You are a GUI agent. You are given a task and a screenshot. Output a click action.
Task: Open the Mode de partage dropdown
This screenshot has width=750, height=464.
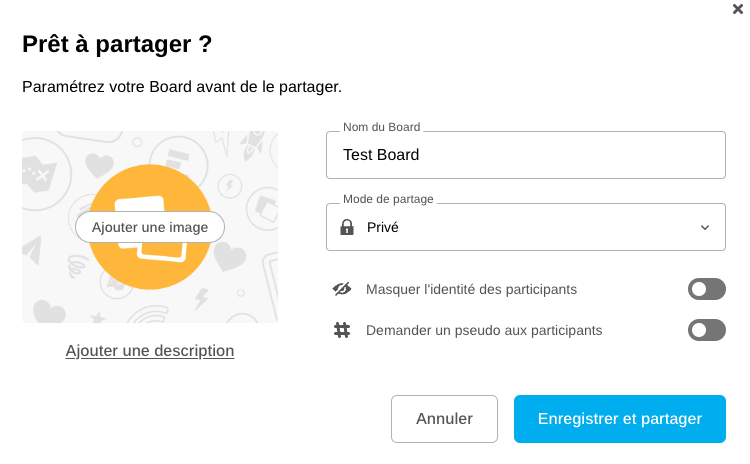point(525,227)
